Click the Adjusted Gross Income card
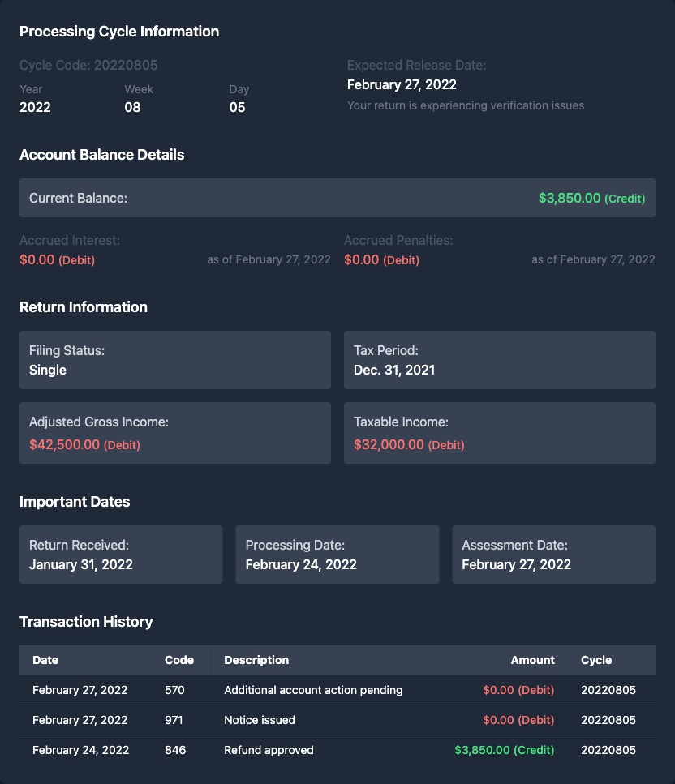This screenshot has width=675, height=784. 175,433
